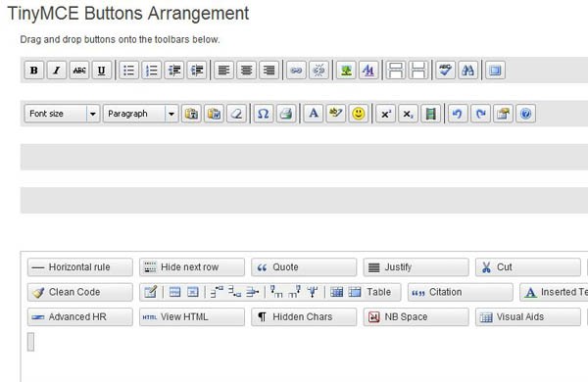Click the Insert Media filmstrip icon
This screenshot has height=382, width=588.
pos(431,114)
